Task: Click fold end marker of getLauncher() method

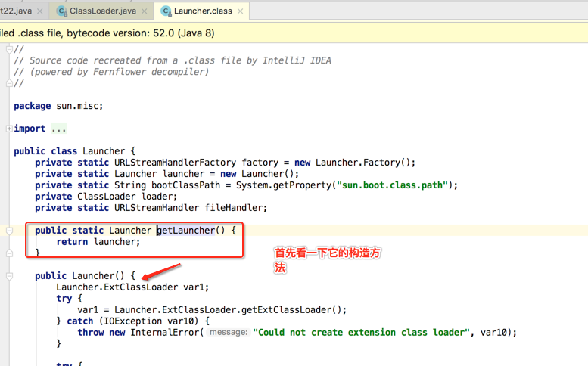Action: click(x=9, y=253)
